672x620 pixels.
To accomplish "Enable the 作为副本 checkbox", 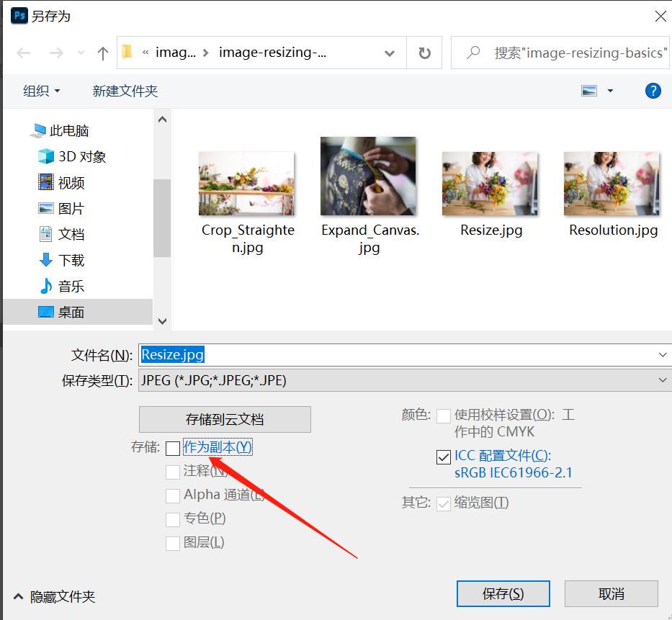I will click(x=172, y=448).
